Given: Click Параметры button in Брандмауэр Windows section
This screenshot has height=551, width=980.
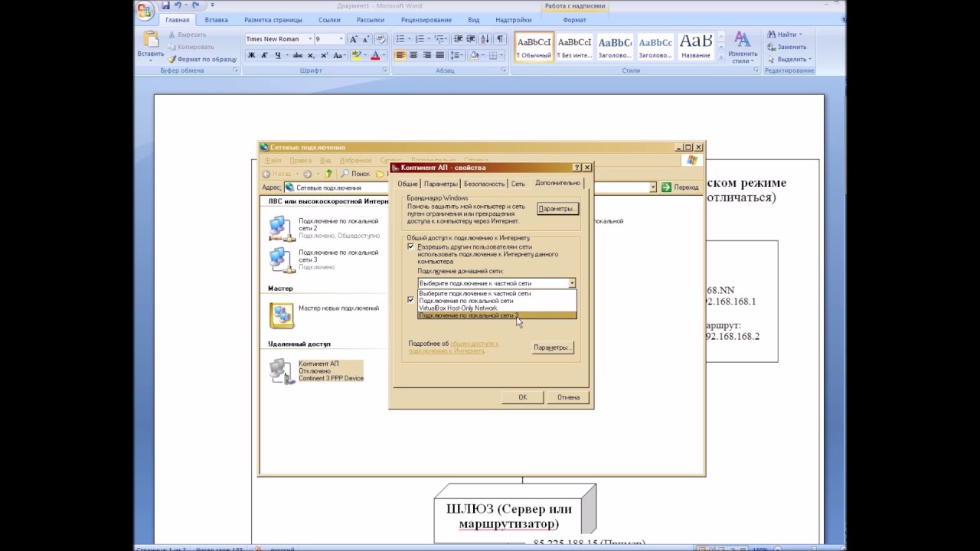Looking at the screenshot, I should (x=557, y=209).
